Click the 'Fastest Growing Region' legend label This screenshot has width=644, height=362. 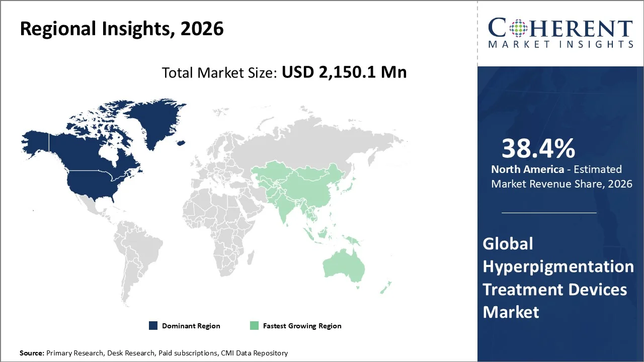point(302,326)
